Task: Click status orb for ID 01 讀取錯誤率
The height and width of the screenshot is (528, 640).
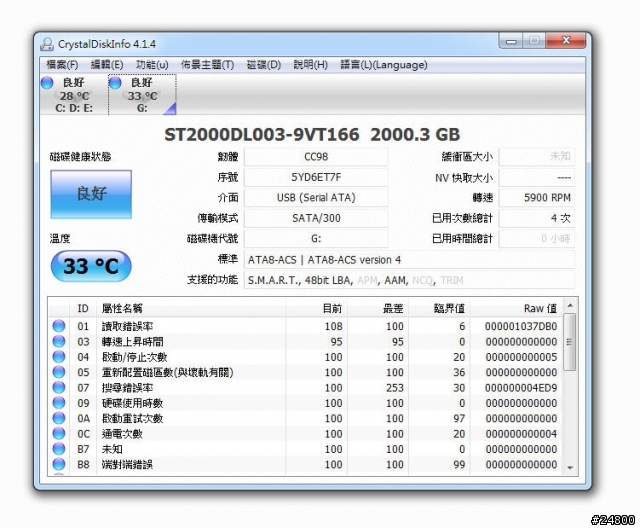Action: coord(59,326)
